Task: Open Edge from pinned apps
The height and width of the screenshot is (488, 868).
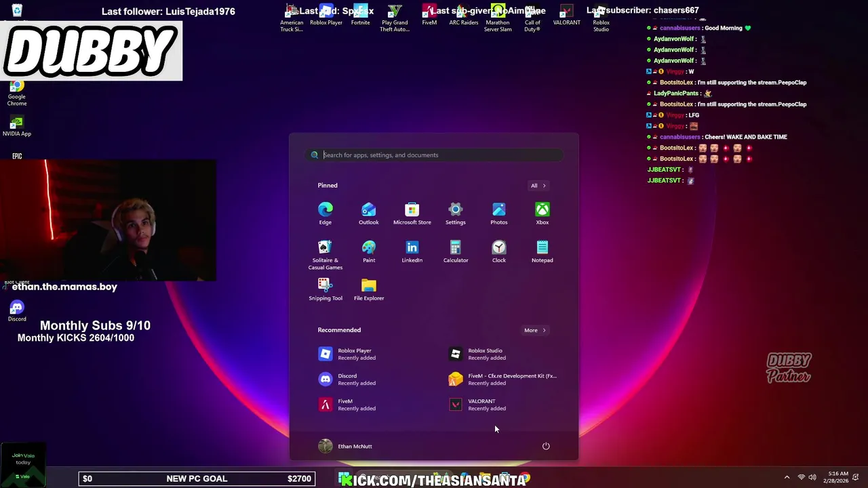Action: pos(325,213)
